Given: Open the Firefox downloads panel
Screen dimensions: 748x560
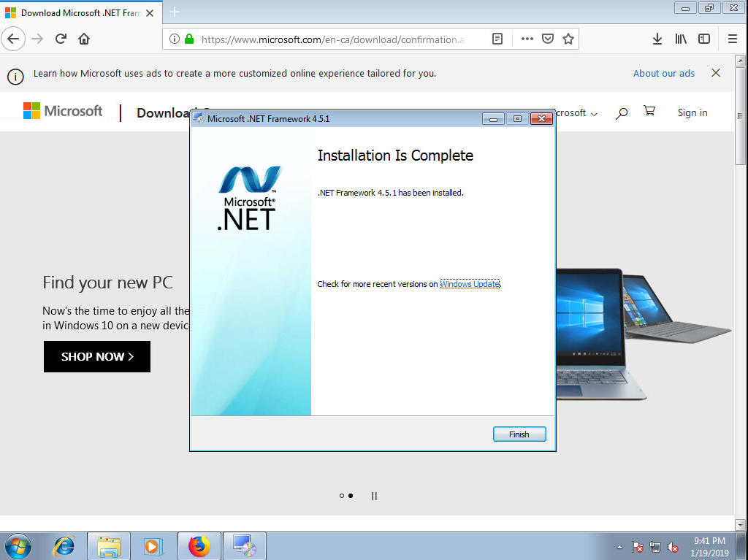Looking at the screenshot, I should [x=657, y=39].
